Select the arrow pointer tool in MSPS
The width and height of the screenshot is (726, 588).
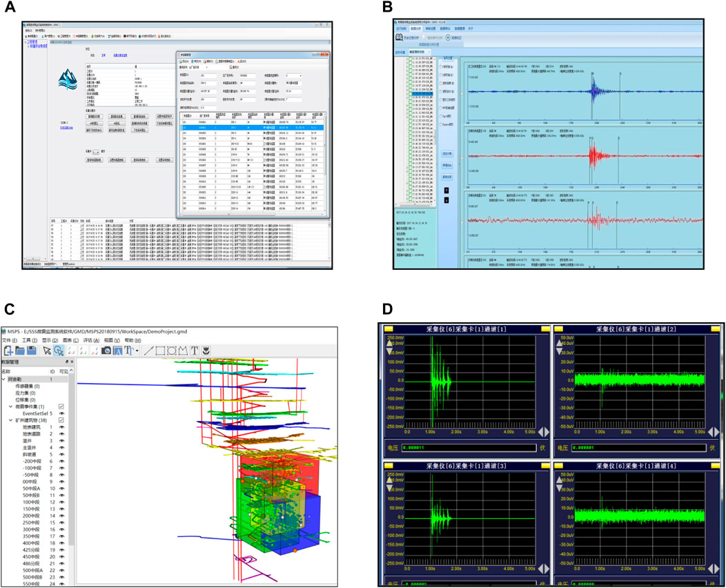point(47,351)
